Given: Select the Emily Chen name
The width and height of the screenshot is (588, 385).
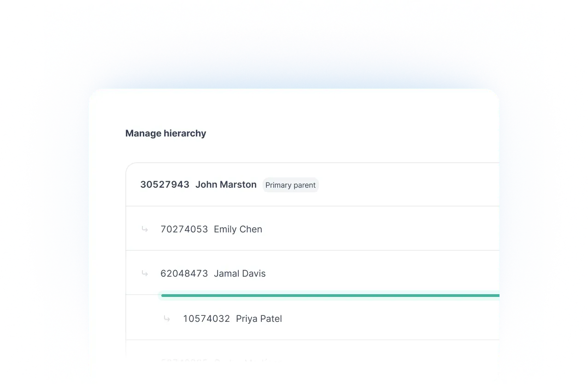Looking at the screenshot, I should (238, 229).
